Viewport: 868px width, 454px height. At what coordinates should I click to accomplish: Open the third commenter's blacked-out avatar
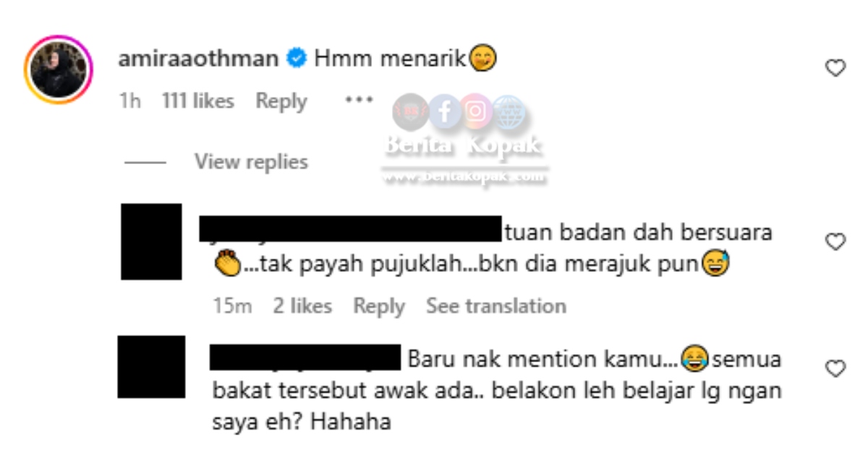(x=151, y=367)
